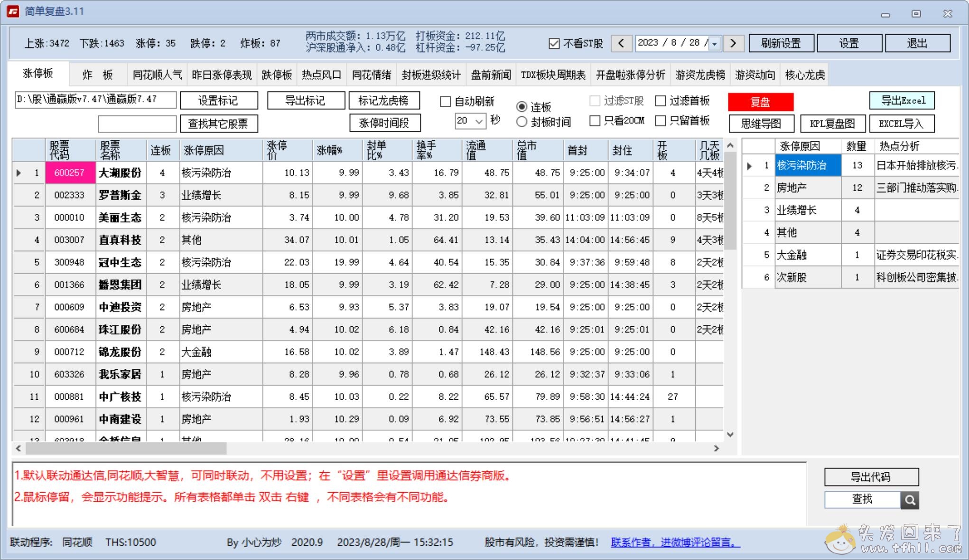Viewport: 969px width, 560px height.
Task: Enable 过滤首板 checkbox
Action: [660, 101]
